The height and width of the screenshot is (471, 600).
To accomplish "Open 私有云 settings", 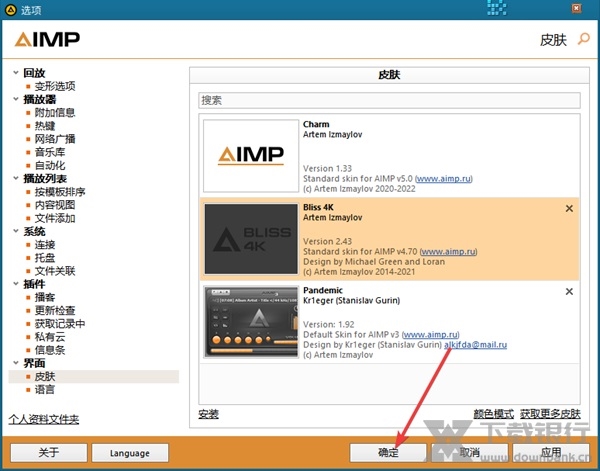I will [x=50, y=337].
